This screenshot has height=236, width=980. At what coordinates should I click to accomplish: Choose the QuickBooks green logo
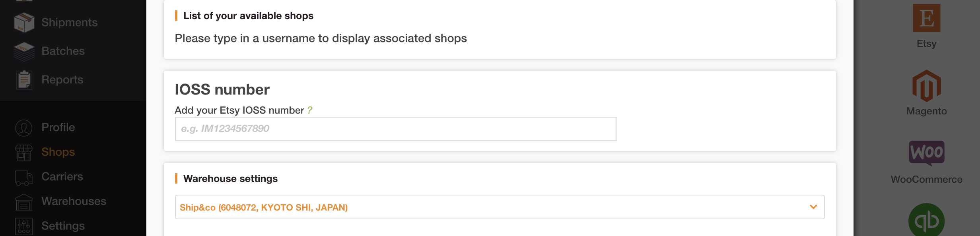[926, 220]
